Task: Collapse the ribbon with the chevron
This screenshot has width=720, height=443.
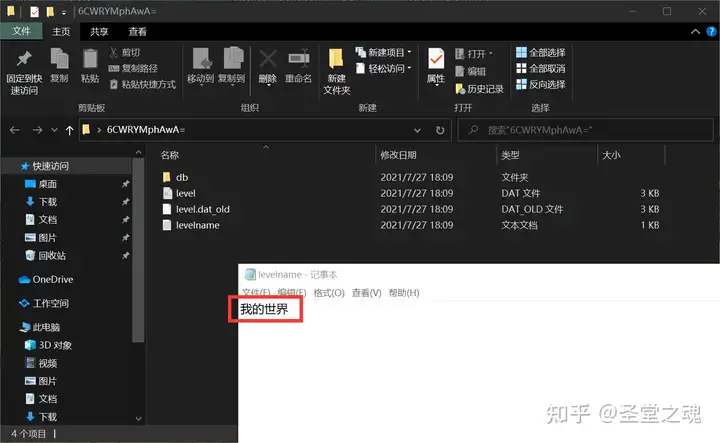Action: 695,31
